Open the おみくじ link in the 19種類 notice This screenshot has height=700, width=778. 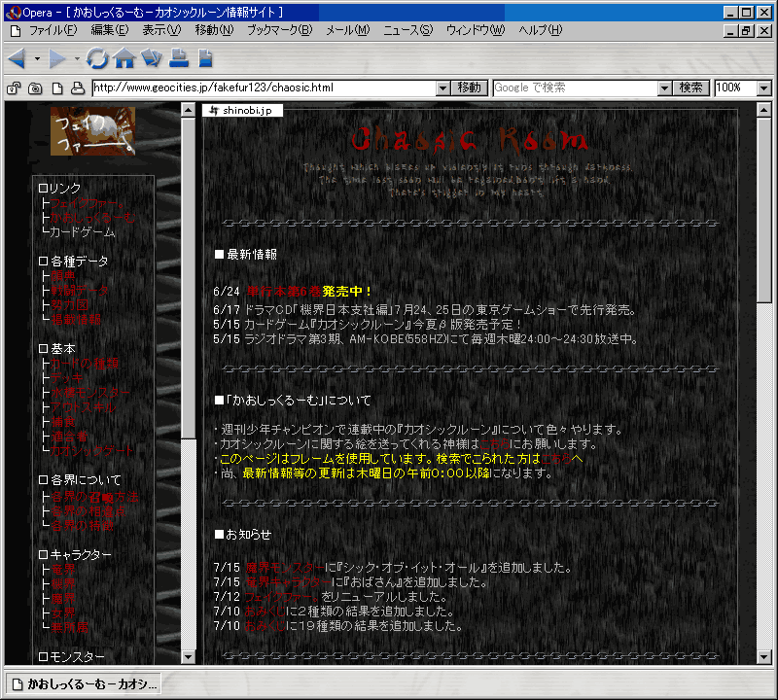coord(265,626)
